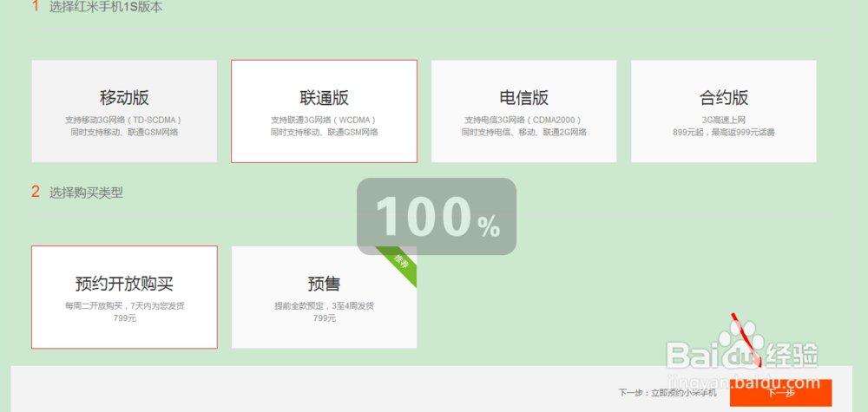The height and width of the screenshot is (412, 868).
Task: Click the 推荐 green ribbon badge
Action: 398,265
